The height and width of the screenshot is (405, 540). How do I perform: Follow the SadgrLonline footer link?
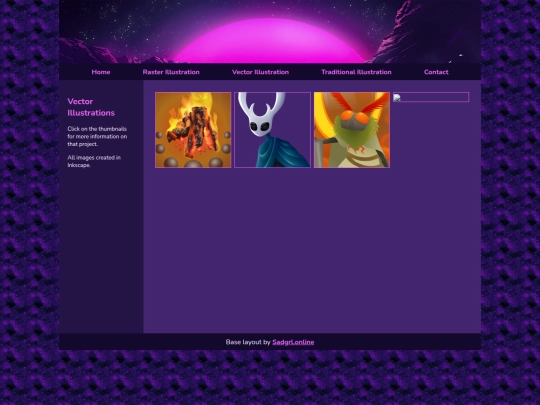293,342
